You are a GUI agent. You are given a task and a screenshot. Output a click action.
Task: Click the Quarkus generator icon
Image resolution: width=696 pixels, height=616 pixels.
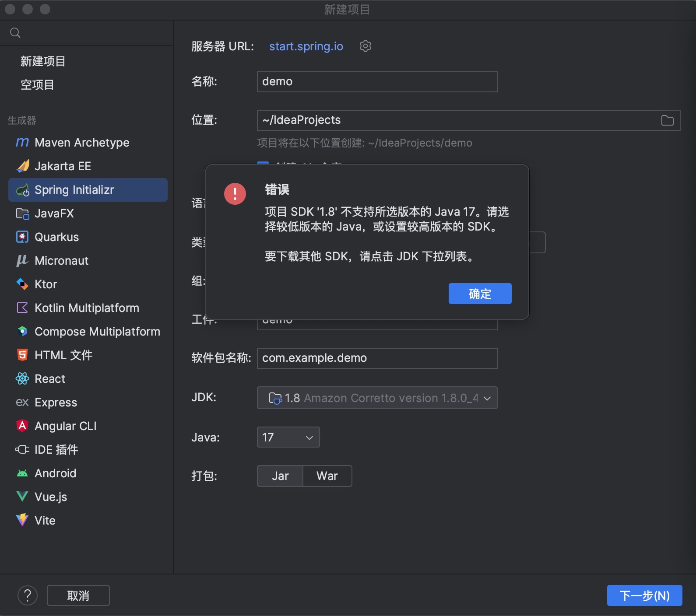[x=22, y=237]
